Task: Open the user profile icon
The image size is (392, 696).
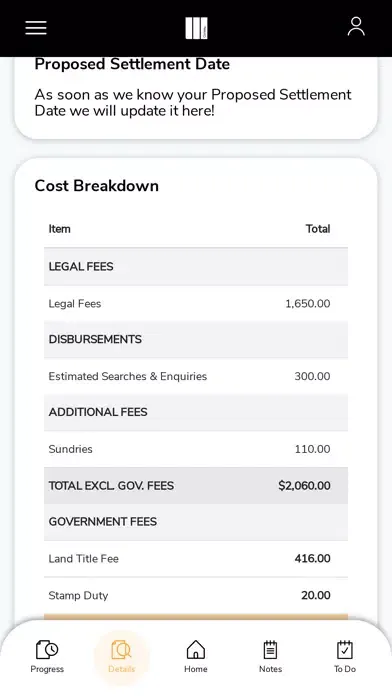Action: pyautogui.click(x=356, y=27)
